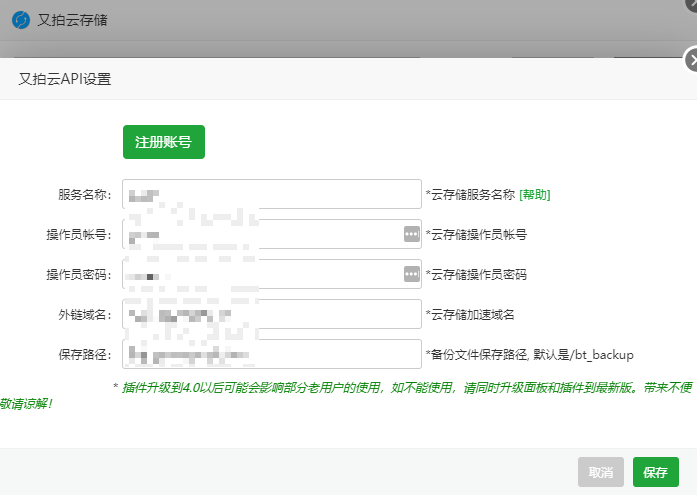Close the 又拍云API设置 dialog
697x495 pixels.
(x=691, y=60)
